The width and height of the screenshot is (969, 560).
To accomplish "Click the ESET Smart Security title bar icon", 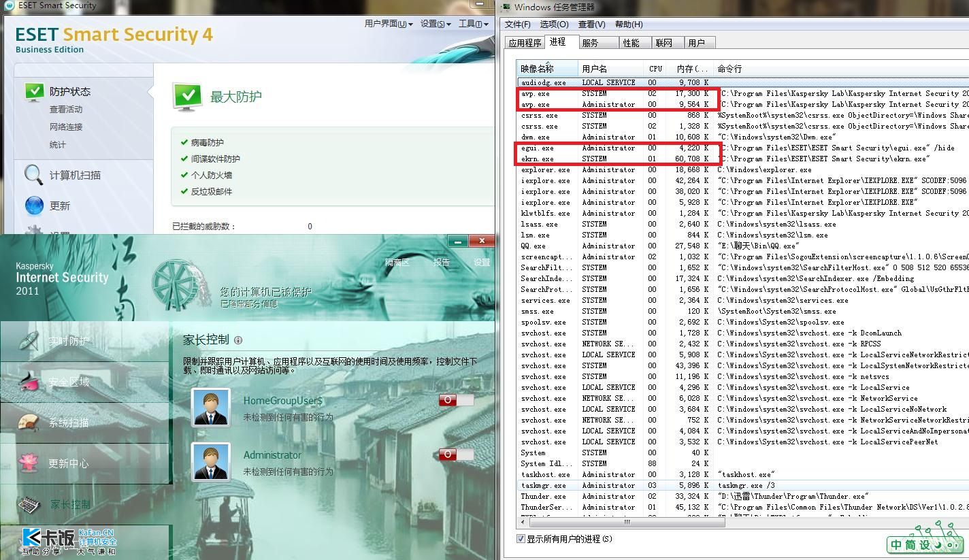I will (9, 5).
